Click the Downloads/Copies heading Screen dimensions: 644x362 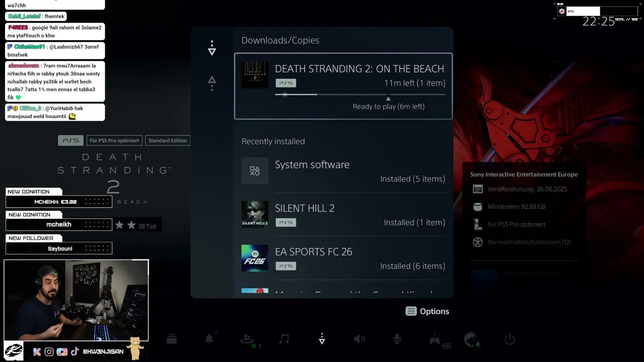[x=280, y=40]
